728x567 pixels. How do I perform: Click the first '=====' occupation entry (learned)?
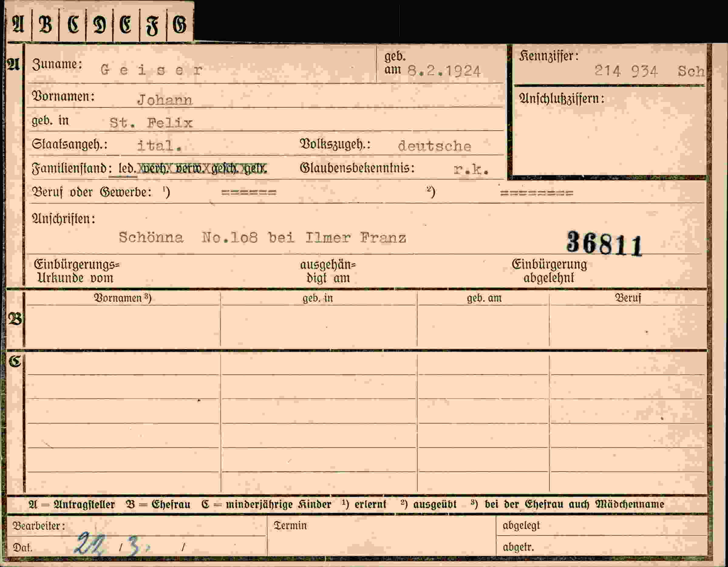tap(249, 193)
